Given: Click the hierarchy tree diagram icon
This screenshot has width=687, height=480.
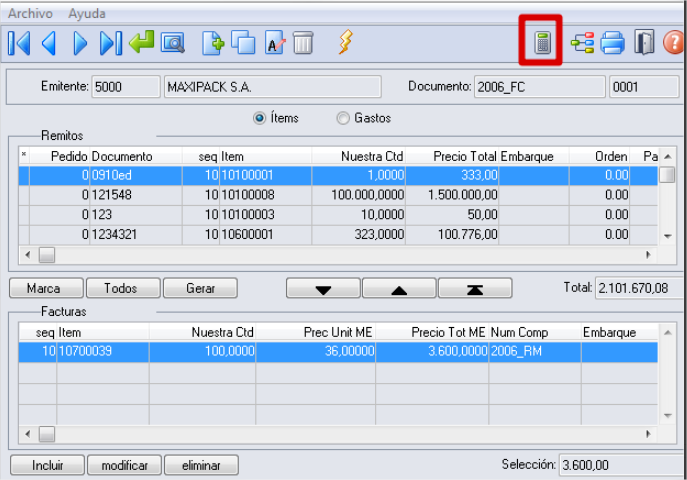Looking at the screenshot, I should (582, 43).
